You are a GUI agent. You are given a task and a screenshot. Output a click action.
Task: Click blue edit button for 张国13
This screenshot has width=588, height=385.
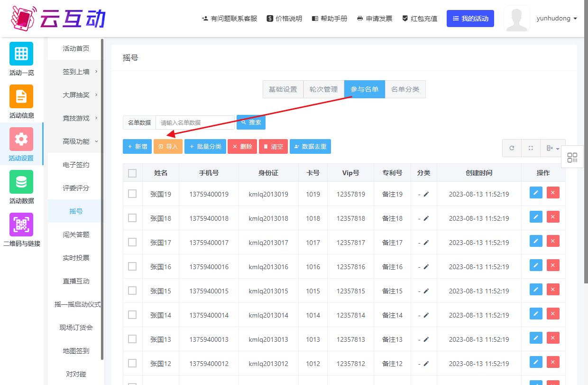536,338
